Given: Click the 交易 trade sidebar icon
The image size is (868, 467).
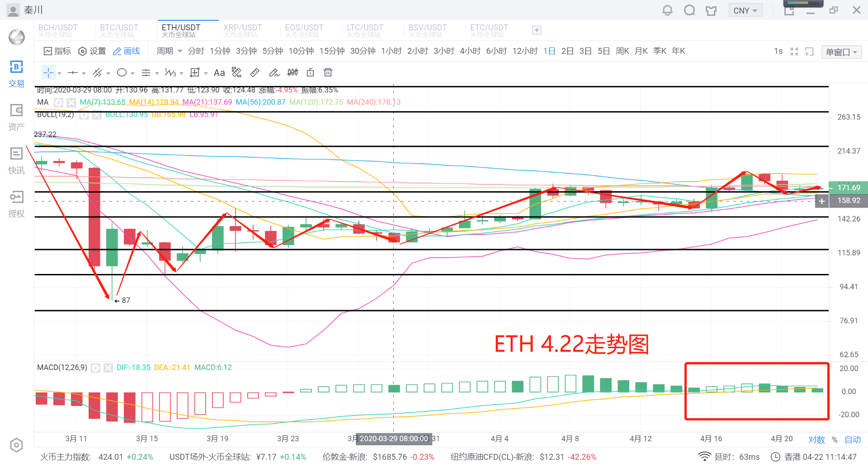Looking at the screenshot, I should tap(16, 74).
